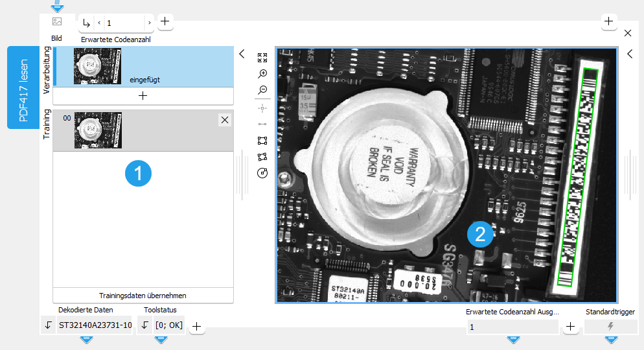Expand the connector below Dekodierte Daten

(86, 340)
